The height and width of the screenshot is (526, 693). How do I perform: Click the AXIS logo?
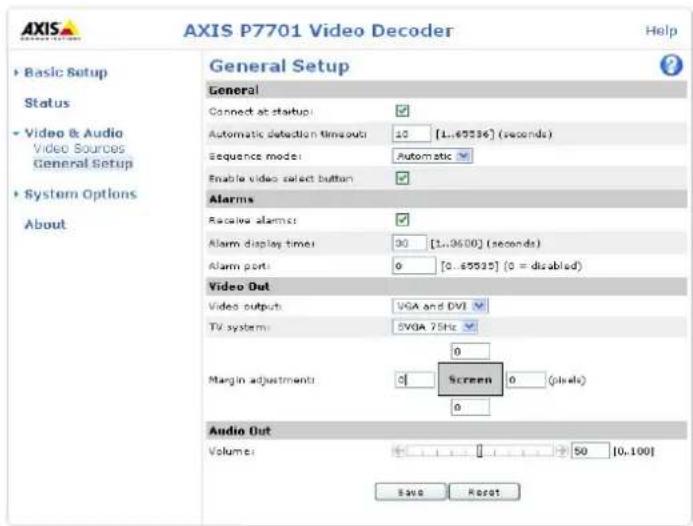click(x=51, y=30)
